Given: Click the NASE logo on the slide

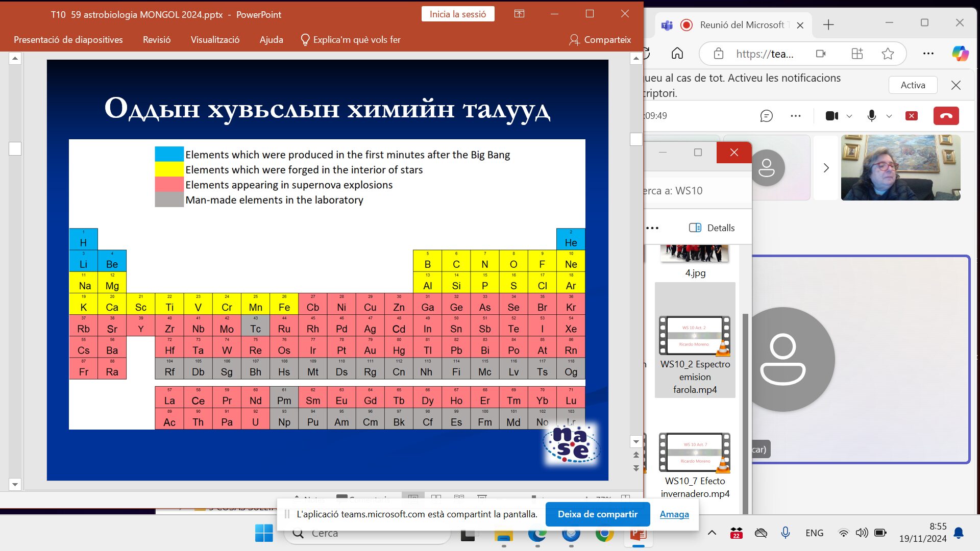Looking at the screenshot, I should (571, 445).
